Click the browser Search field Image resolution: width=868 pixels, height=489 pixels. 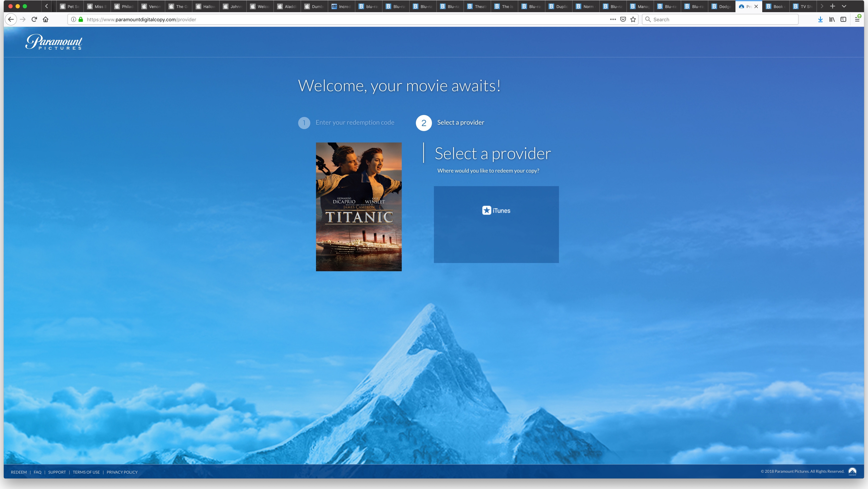click(x=720, y=19)
